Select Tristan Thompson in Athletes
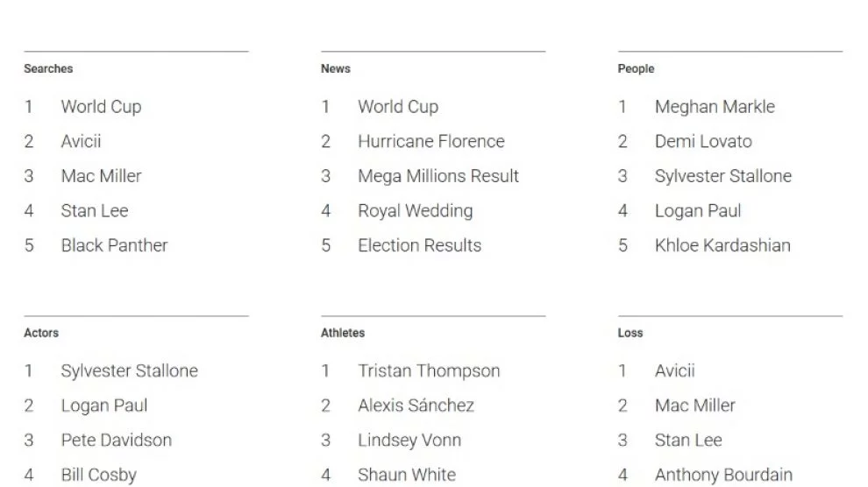The height and width of the screenshot is (487, 868). (x=429, y=371)
